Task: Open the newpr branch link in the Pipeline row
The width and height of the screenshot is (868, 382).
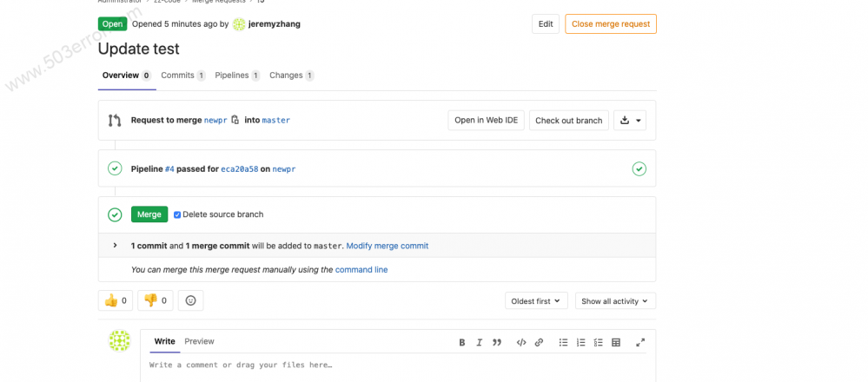Action: click(284, 169)
